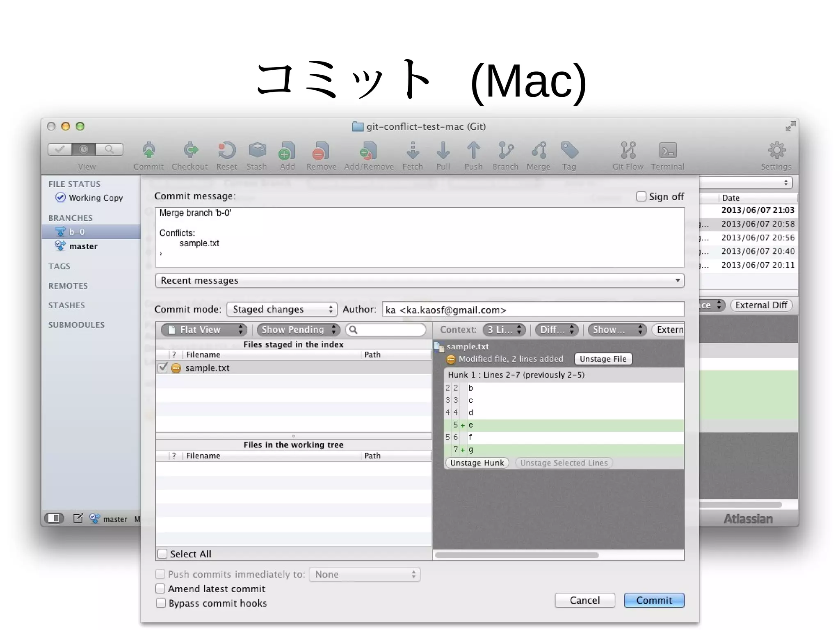Screen dimensions: 840x630
Task: Open Settings gear icon
Action: coord(776,151)
